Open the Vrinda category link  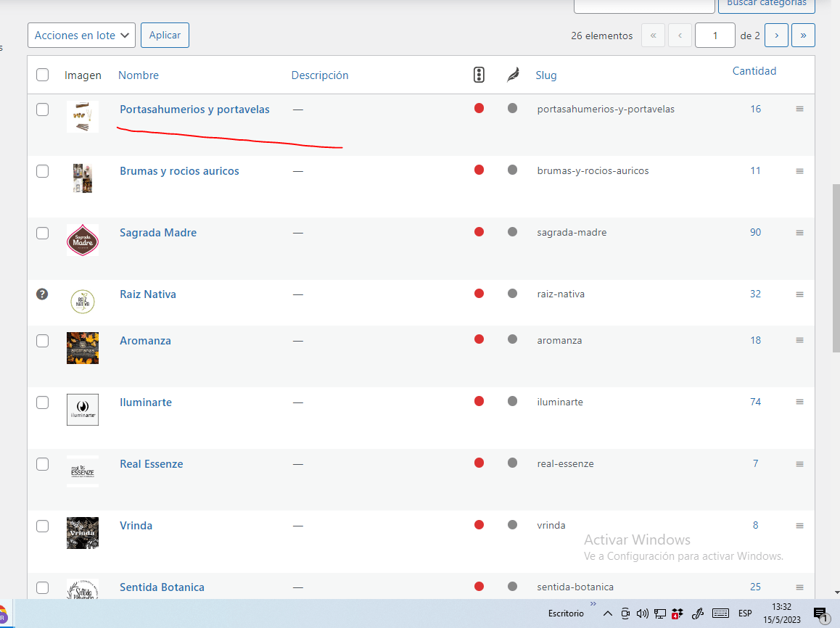(136, 525)
